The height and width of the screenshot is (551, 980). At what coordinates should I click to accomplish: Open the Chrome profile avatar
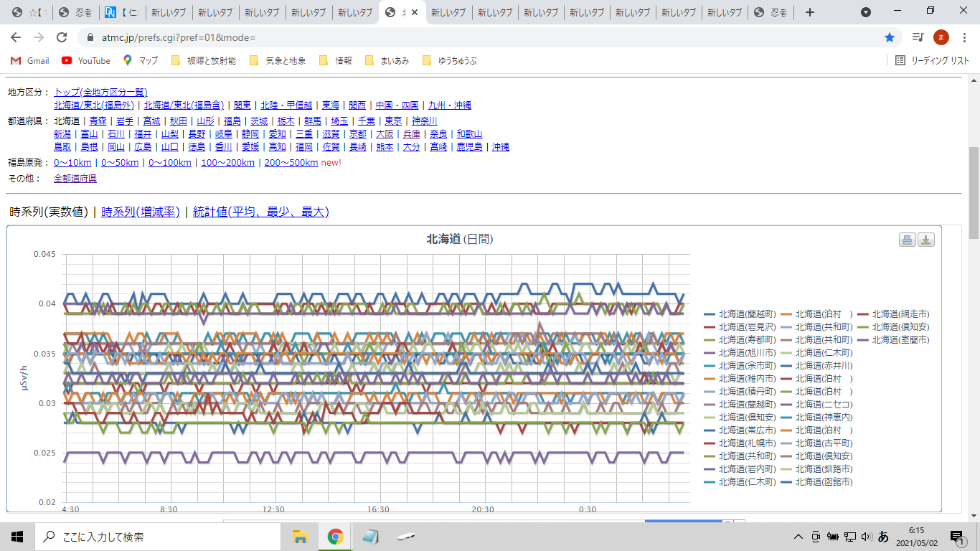pos(941,37)
